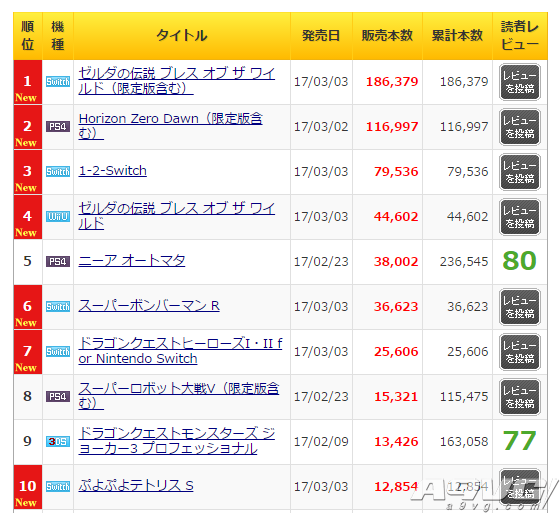
Task: Click the red sales figure 116,997
Action: click(392, 127)
